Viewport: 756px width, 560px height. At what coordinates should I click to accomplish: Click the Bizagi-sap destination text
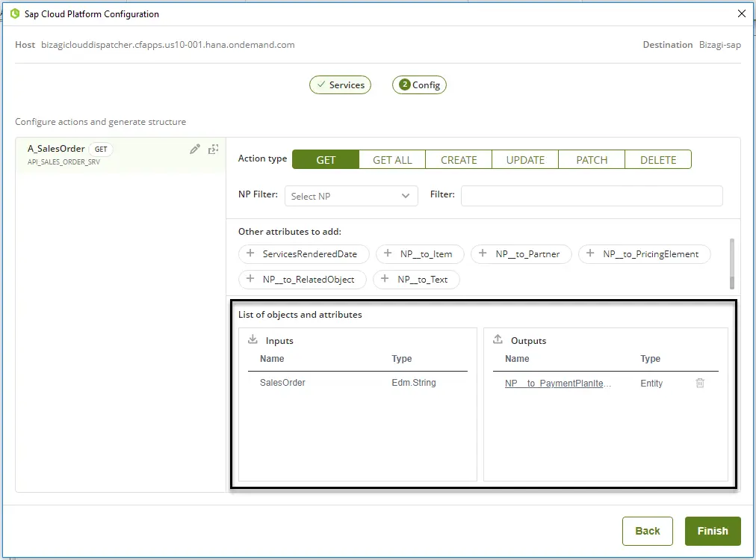pos(720,45)
